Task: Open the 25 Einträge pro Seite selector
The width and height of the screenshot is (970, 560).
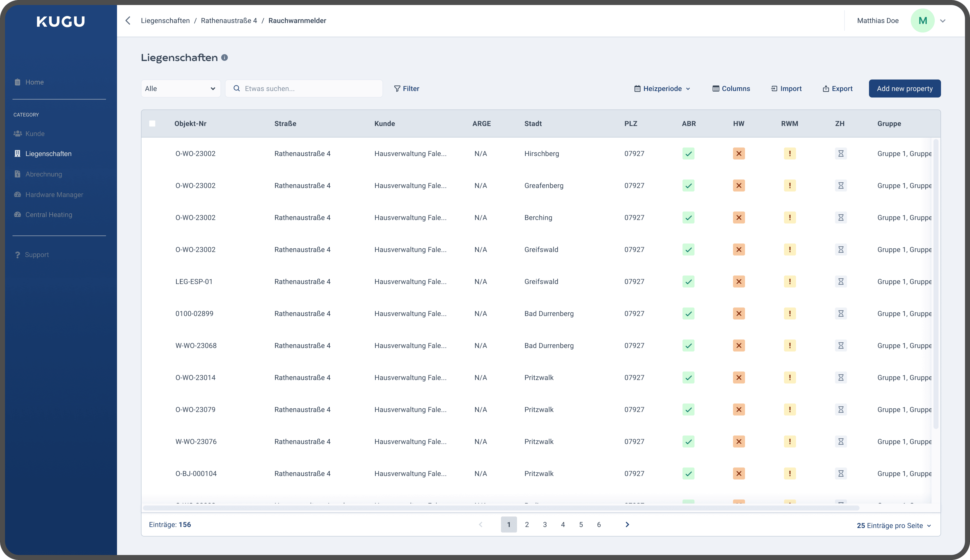Action: pyautogui.click(x=893, y=526)
